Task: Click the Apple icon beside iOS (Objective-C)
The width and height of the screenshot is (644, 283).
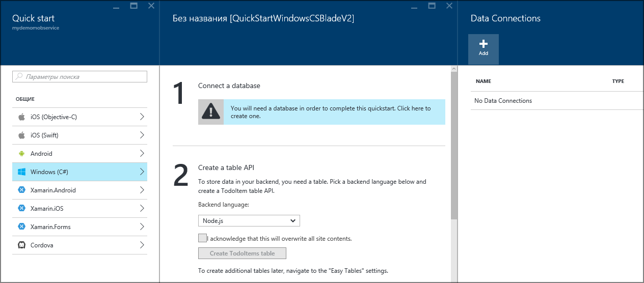Action: 21,117
